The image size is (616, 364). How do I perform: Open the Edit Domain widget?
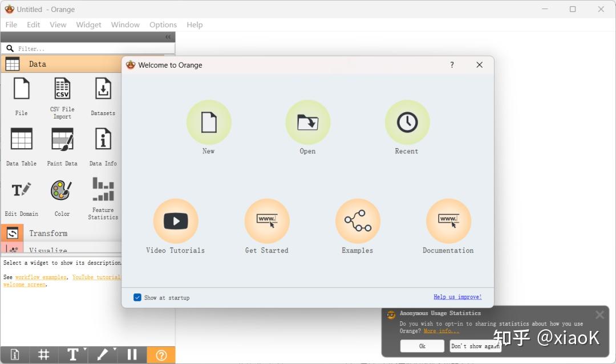click(x=21, y=190)
